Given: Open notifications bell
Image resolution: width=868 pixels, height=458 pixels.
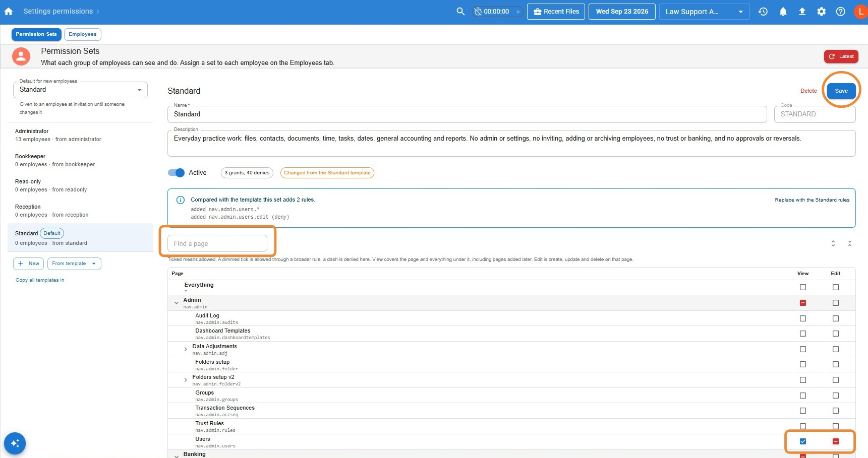Looking at the screenshot, I should [783, 11].
